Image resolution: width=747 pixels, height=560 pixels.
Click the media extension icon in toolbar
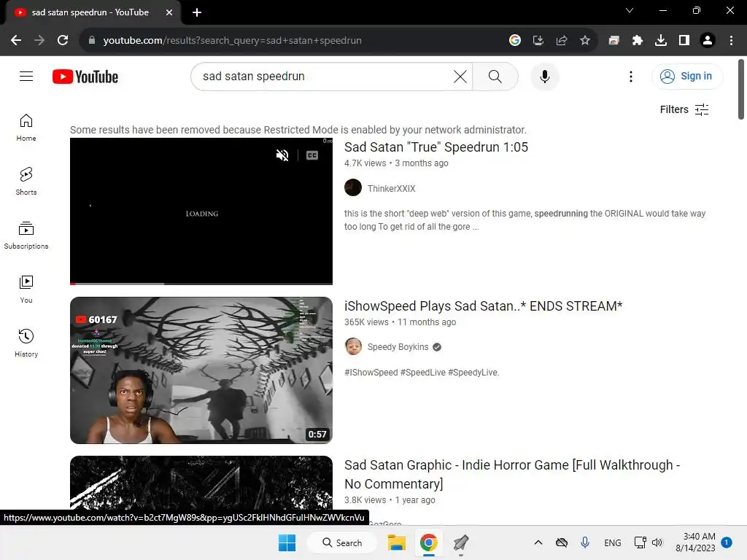(x=614, y=41)
